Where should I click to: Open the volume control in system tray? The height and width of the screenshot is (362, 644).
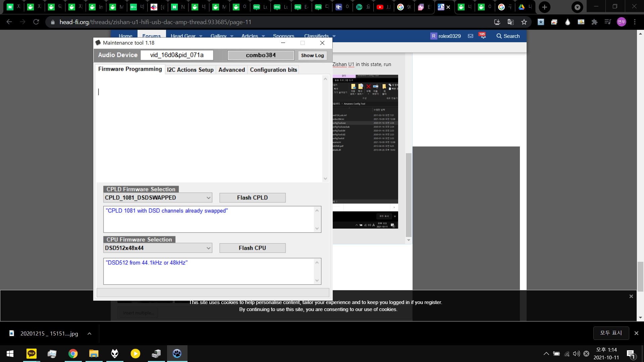click(x=576, y=354)
